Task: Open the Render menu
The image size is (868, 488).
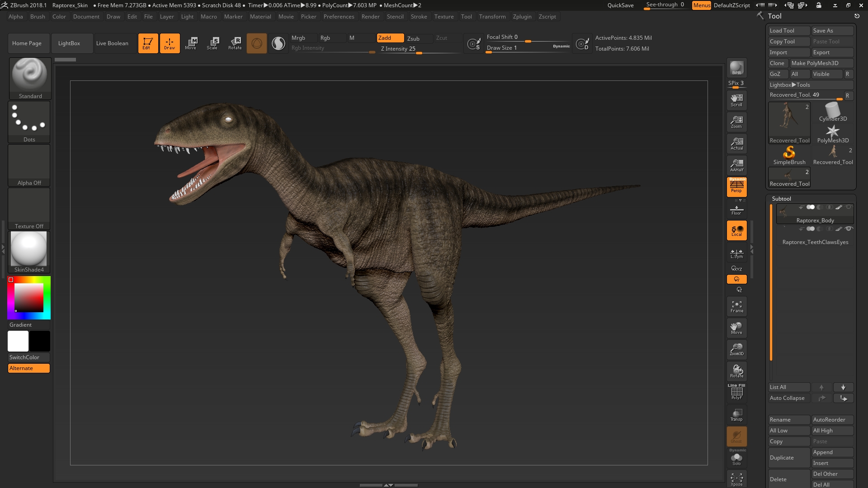Action: coord(370,17)
